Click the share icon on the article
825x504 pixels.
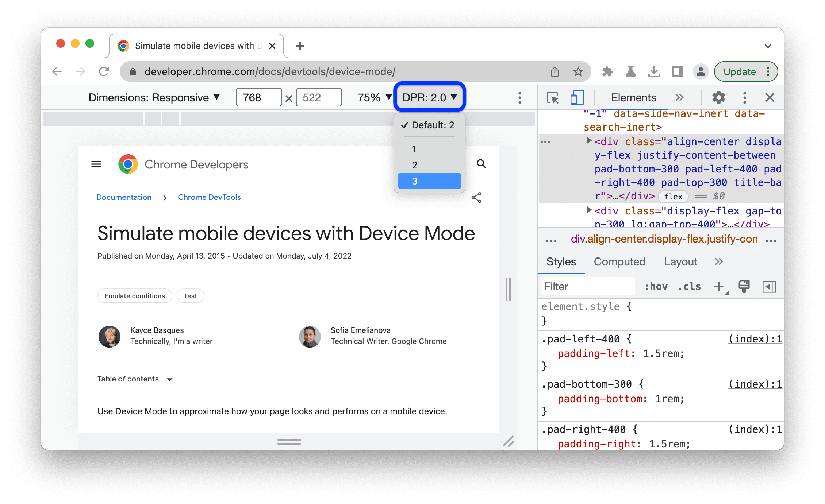(477, 197)
